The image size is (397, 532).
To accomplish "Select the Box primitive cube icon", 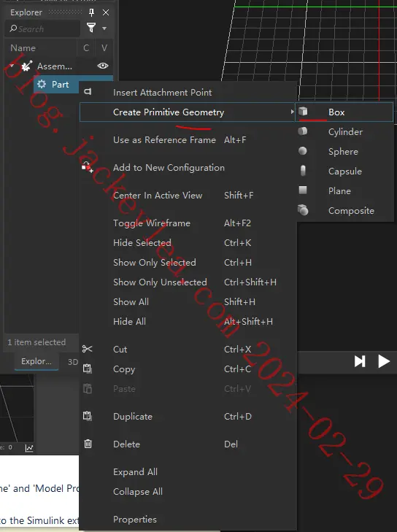I will point(303,112).
